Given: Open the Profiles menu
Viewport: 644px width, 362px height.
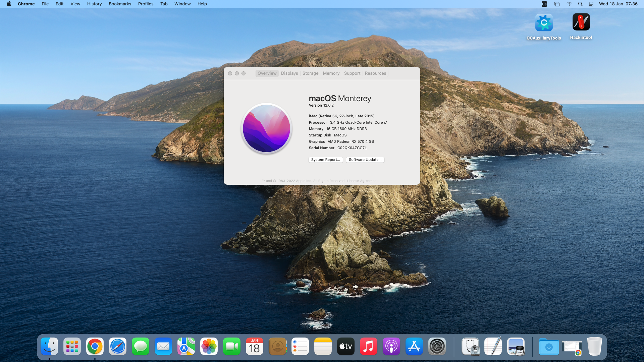Looking at the screenshot, I should [x=146, y=4].
